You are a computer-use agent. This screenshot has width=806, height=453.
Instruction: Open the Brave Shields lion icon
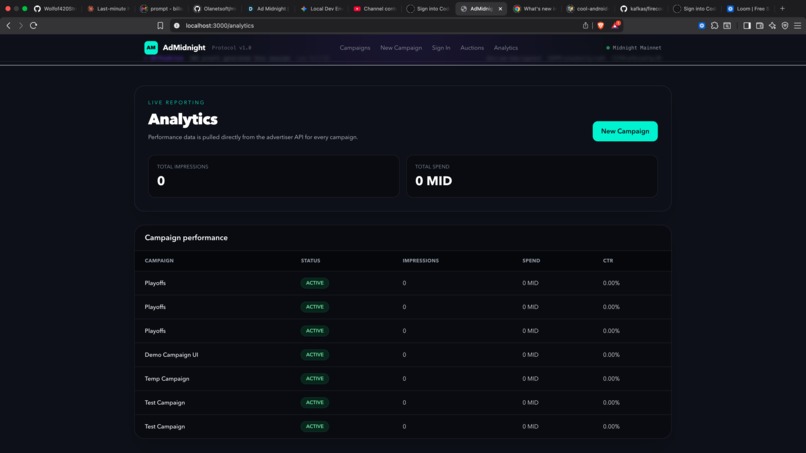[600, 25]
